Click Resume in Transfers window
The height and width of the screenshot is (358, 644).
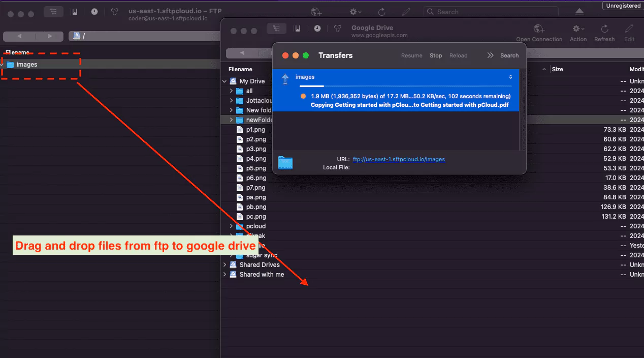[x=412, y=55]
